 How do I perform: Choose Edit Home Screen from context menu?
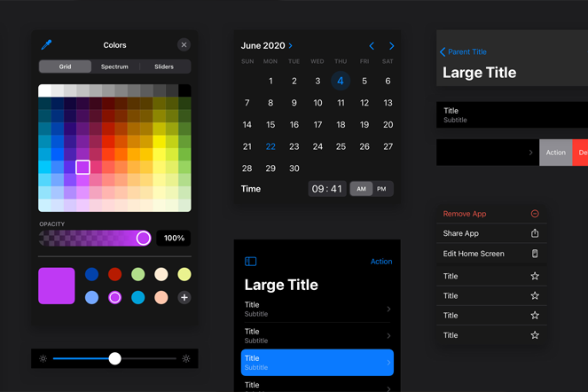491,254
